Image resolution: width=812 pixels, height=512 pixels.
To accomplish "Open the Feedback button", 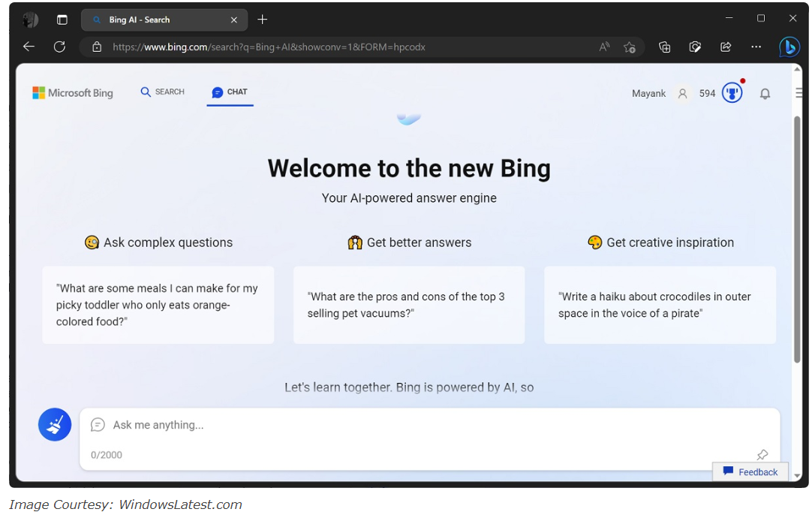I will 750,472.
